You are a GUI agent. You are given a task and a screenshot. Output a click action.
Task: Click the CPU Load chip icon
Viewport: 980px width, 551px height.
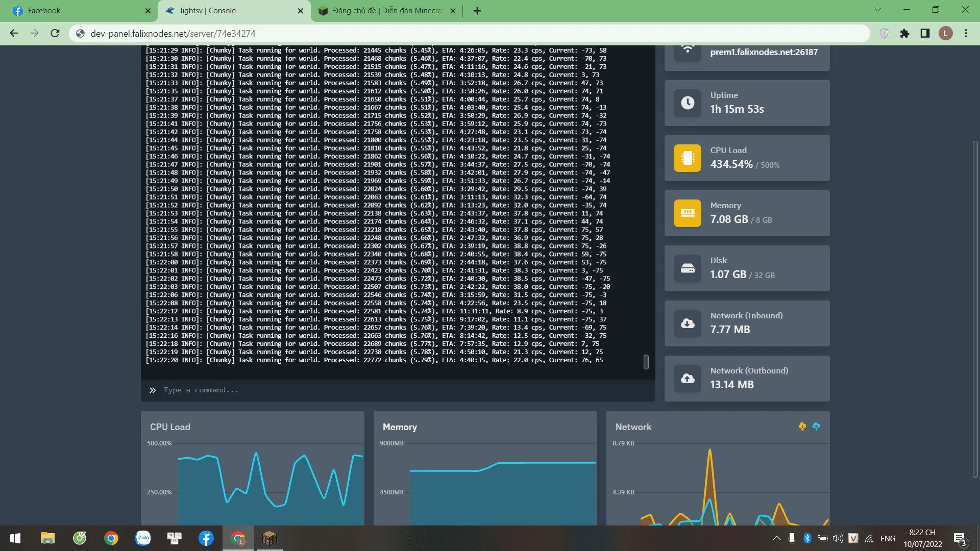pyautogui.click(x=688, y=158)
